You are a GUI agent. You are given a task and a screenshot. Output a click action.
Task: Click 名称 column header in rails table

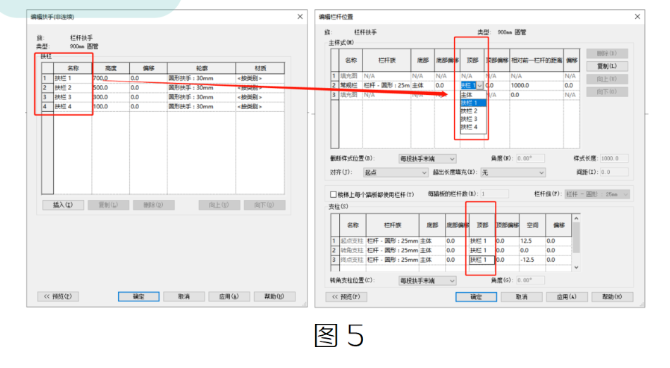click(73, 68)
